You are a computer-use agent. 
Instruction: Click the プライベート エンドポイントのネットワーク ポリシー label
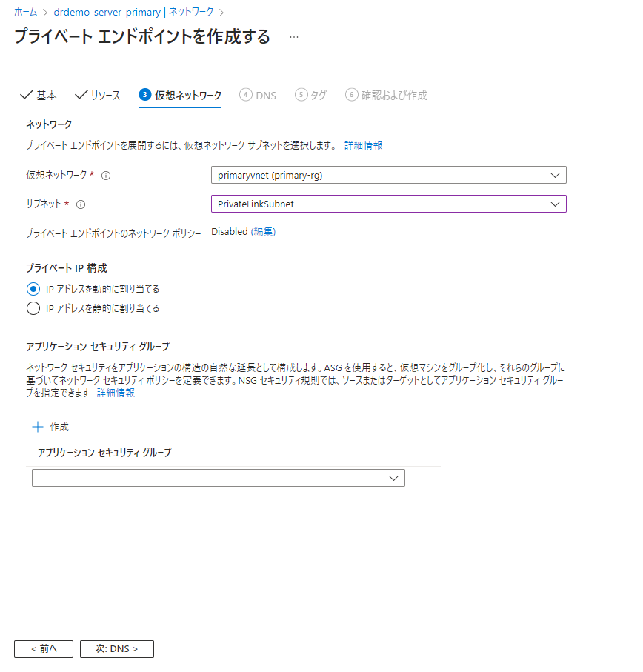pyautogui.click(x=113, y=233)
